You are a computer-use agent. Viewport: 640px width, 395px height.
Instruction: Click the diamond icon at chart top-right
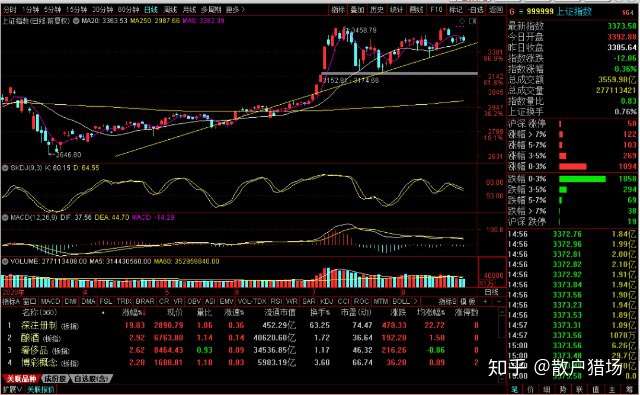[462, 21]
